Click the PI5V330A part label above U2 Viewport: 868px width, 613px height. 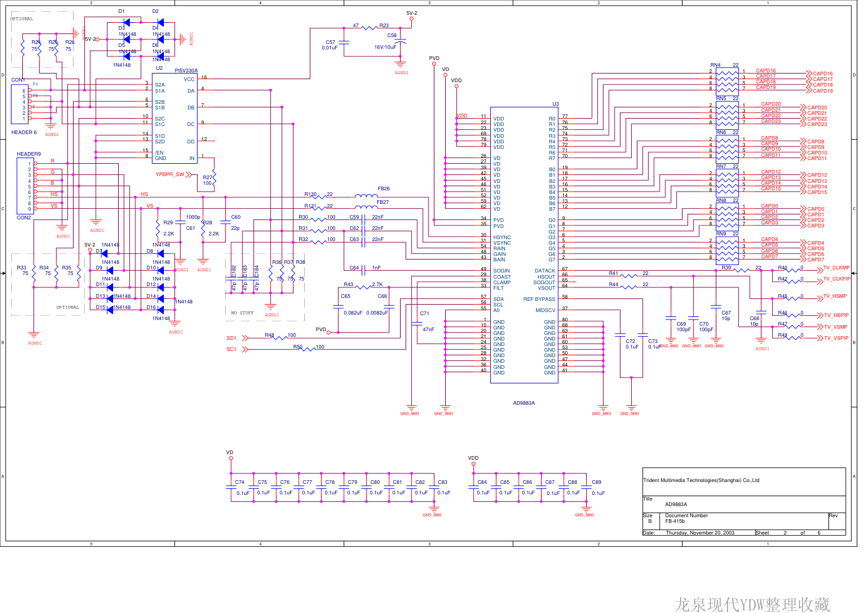(x=186, y=70)
